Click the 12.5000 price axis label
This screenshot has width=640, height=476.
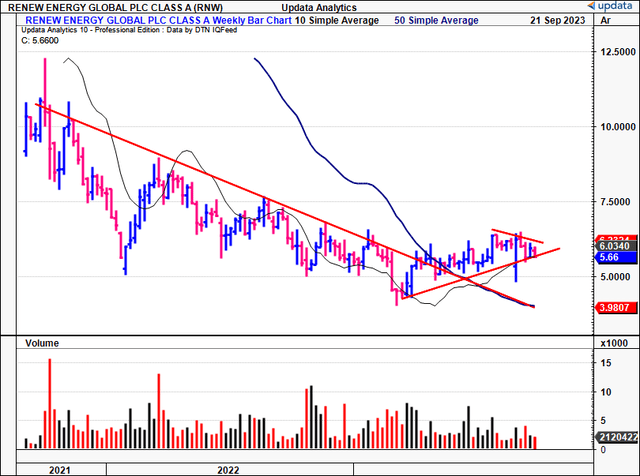[618, 52]
